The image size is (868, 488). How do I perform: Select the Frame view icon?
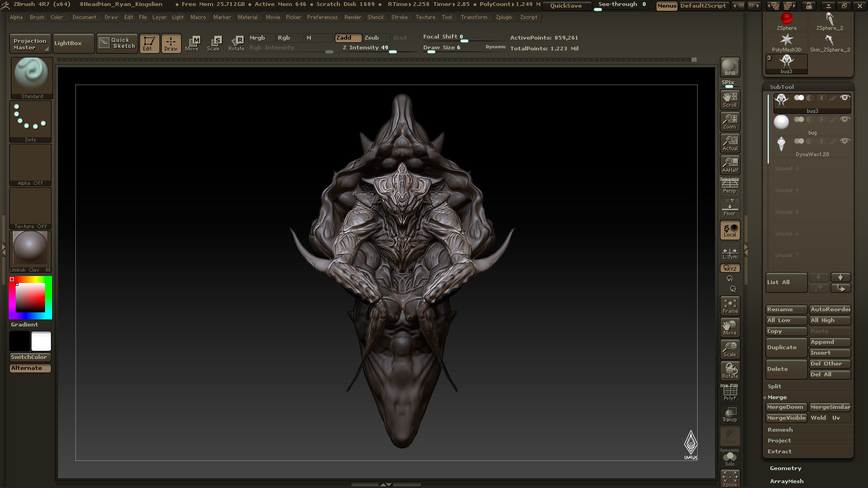(x=730, y=306)
